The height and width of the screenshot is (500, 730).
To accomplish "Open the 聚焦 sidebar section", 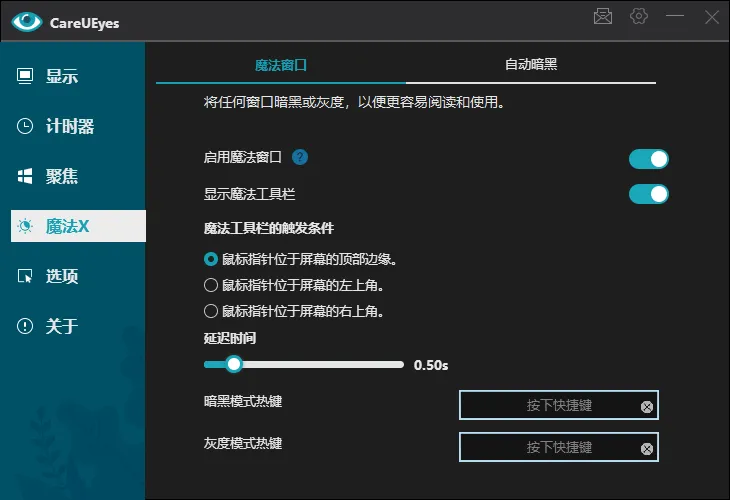I will [x=60, y=176].
